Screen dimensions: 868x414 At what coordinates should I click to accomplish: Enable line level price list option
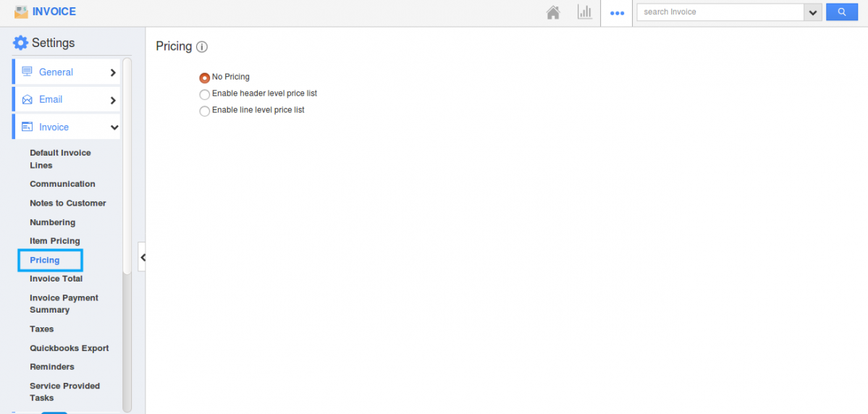pyautogui.click(x=204, y=111)
